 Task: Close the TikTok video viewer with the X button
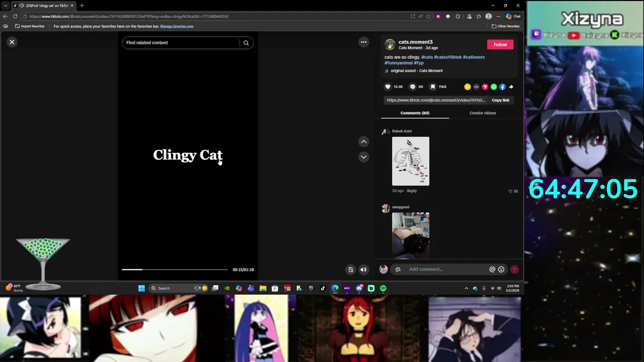click(12, 42)
